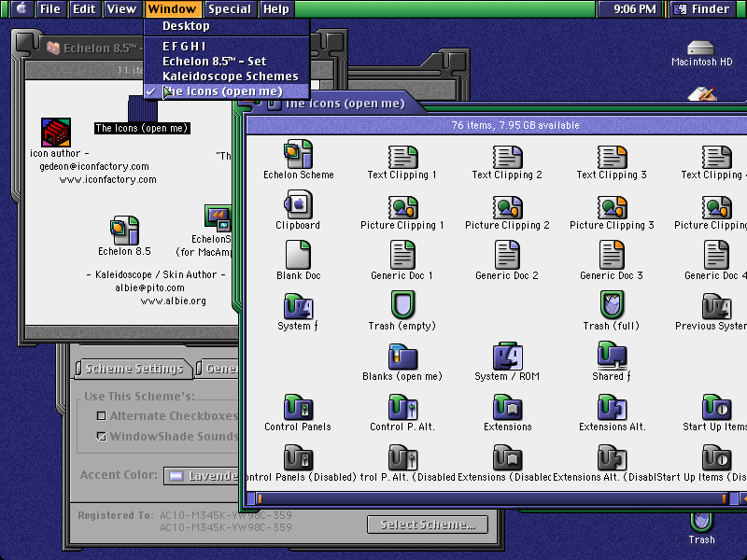Click the 9:06 PM menu bar clock
Screen dimensions: 747x560
pyautogui.click(x=634, y=8)
